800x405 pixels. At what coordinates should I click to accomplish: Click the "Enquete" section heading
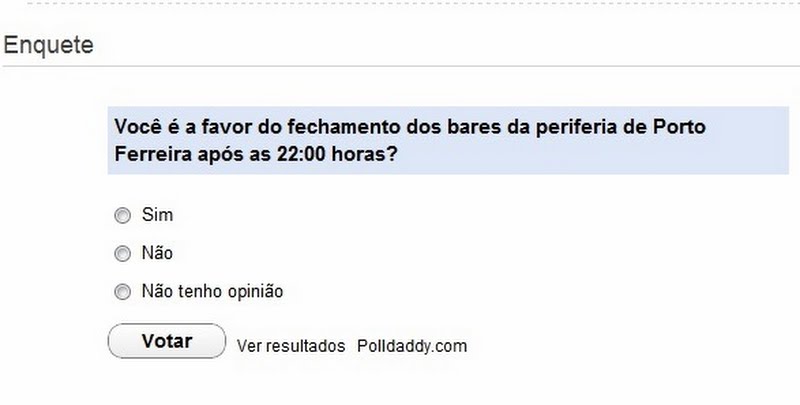pyautogui.click(x=49, y=46)
